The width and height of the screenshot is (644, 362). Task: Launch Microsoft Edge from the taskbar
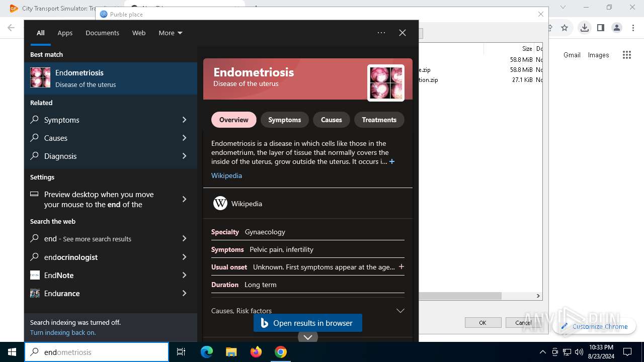click(x=207, y=352)
